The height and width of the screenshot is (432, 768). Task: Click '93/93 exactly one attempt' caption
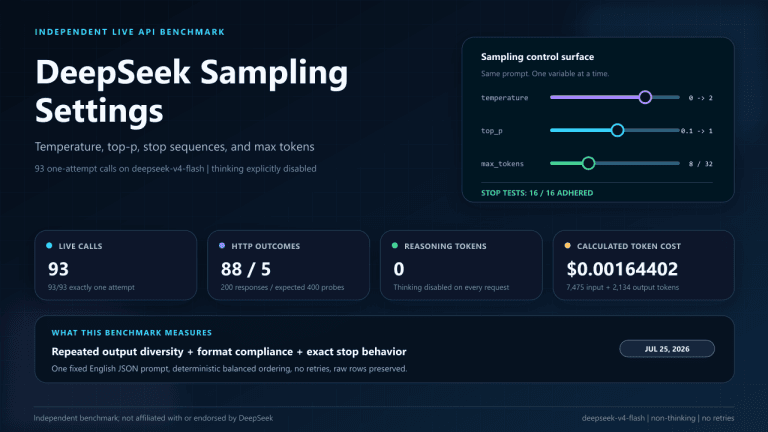pyautogui.click(x=91, y=288)
